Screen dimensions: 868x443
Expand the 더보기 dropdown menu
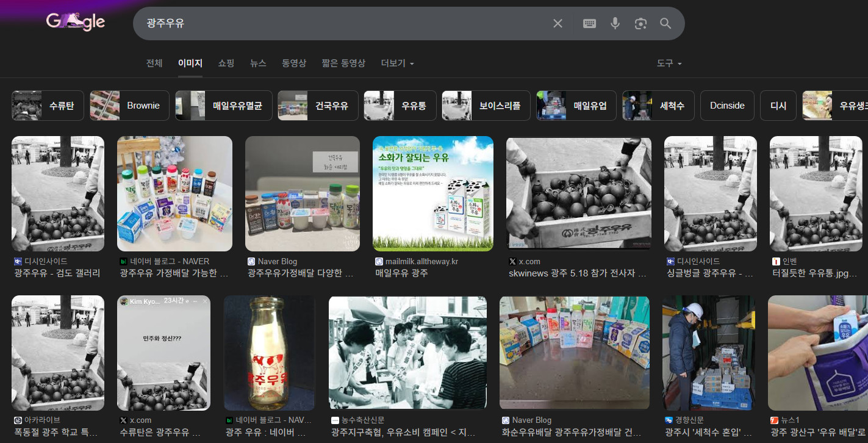(397, 63)
